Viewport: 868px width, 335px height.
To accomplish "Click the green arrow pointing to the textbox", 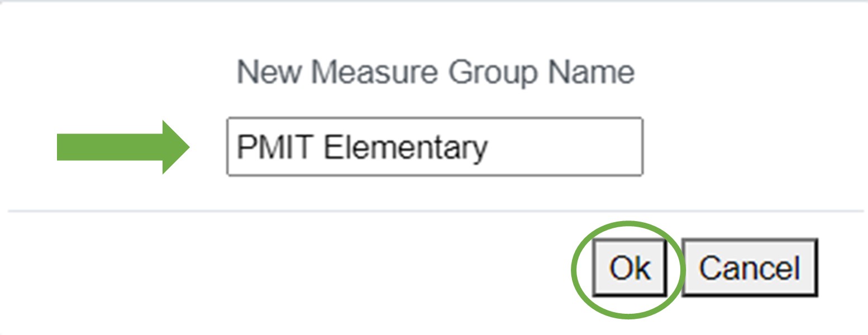I will 123,147.
